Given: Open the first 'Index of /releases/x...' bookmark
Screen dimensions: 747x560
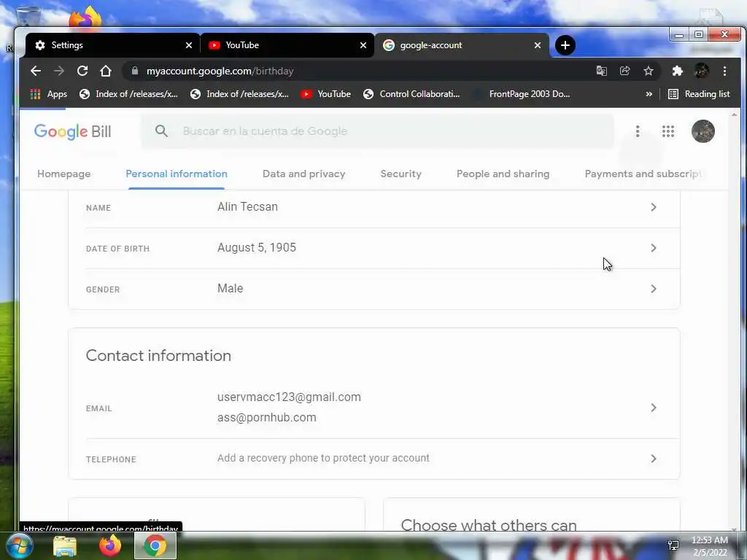Looking at the screenshot, I should click(x=128, y=94).
